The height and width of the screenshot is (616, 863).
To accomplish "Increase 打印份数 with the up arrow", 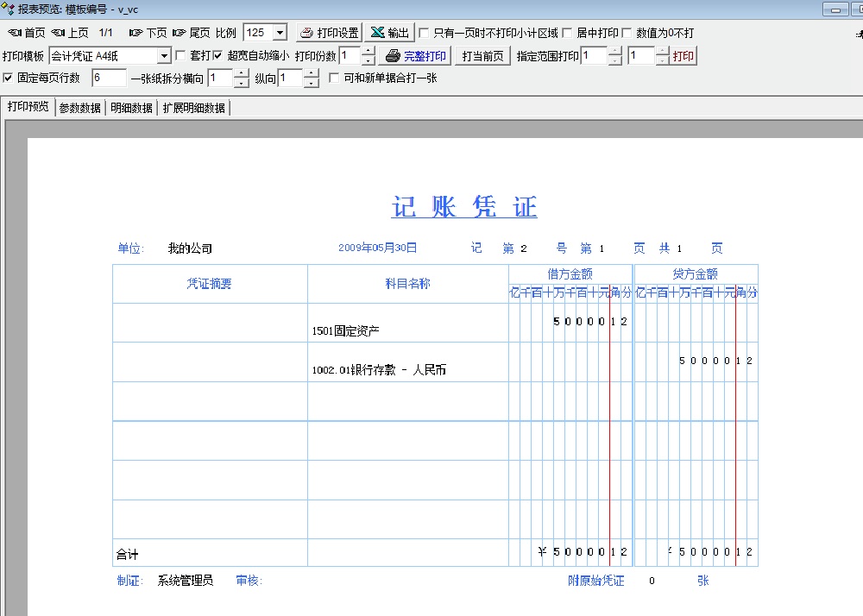I will point(369,52).
